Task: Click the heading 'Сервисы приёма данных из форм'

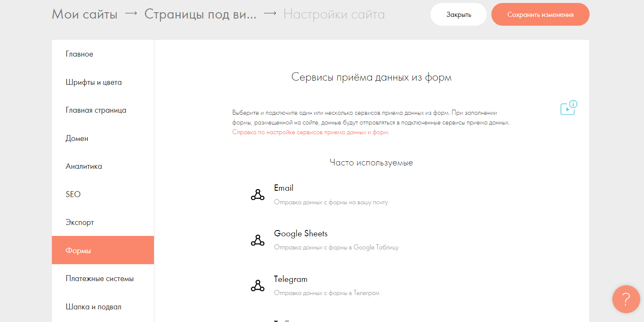Action: 372,77
